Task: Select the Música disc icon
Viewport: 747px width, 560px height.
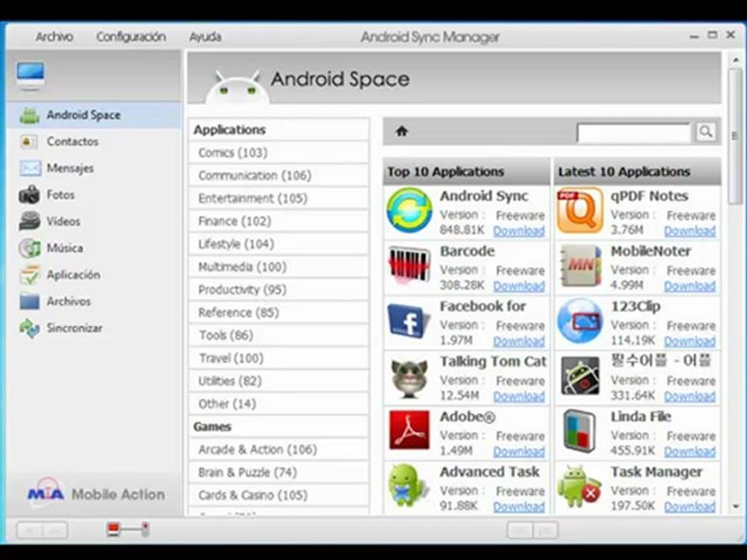Action: point(30,248)
